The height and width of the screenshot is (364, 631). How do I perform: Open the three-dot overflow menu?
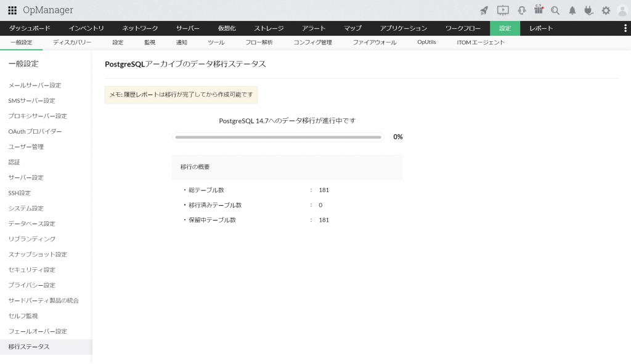point(625,28)
